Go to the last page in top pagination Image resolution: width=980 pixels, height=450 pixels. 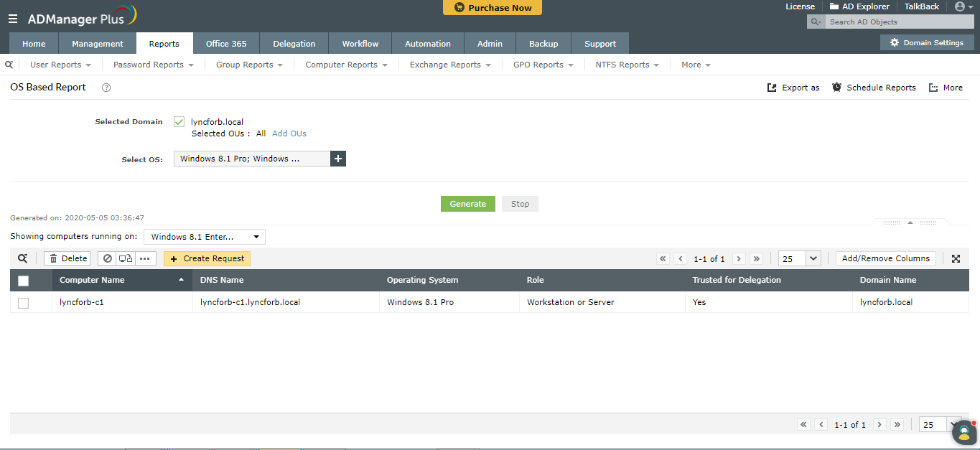756,258
